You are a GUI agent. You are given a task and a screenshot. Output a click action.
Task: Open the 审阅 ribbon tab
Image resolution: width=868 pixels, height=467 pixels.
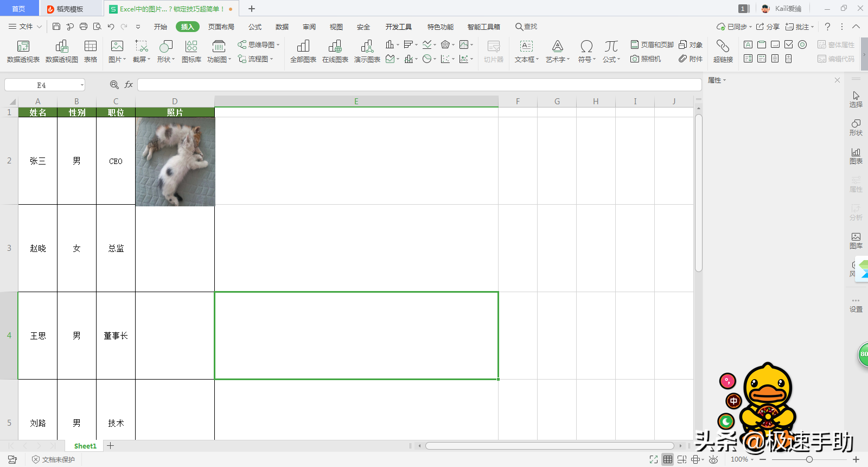[309, 27]
